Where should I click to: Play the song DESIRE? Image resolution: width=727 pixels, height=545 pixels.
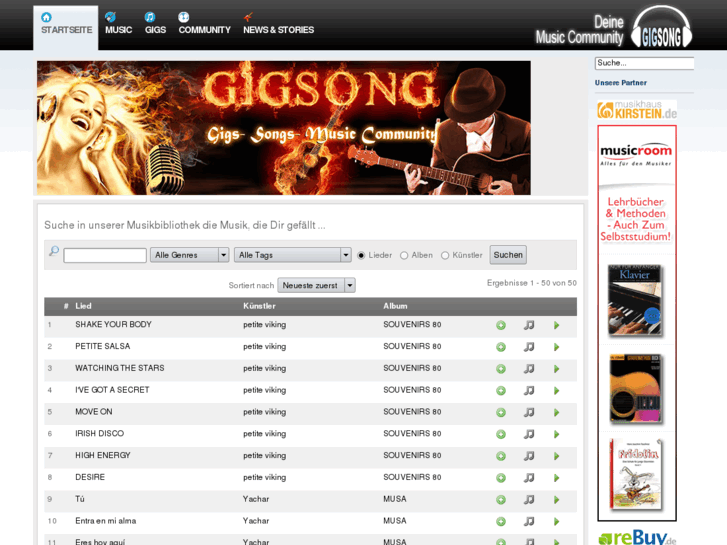556,478
